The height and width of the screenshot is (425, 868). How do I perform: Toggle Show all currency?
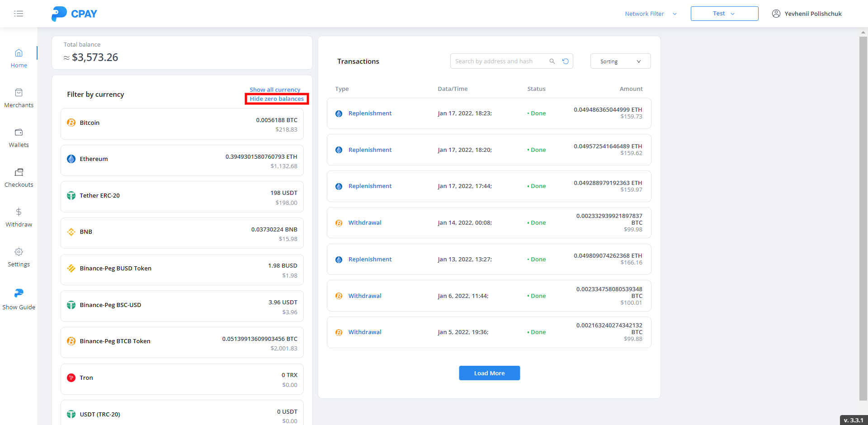click(x=275, y=90)
